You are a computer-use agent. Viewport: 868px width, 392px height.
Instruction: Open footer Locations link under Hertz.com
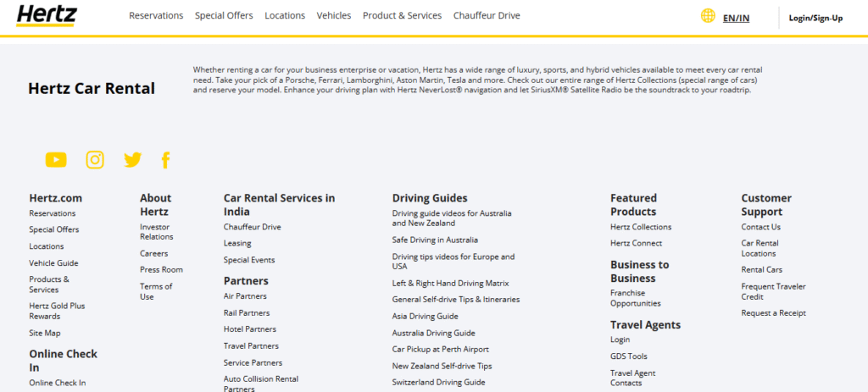click(47, 246)
